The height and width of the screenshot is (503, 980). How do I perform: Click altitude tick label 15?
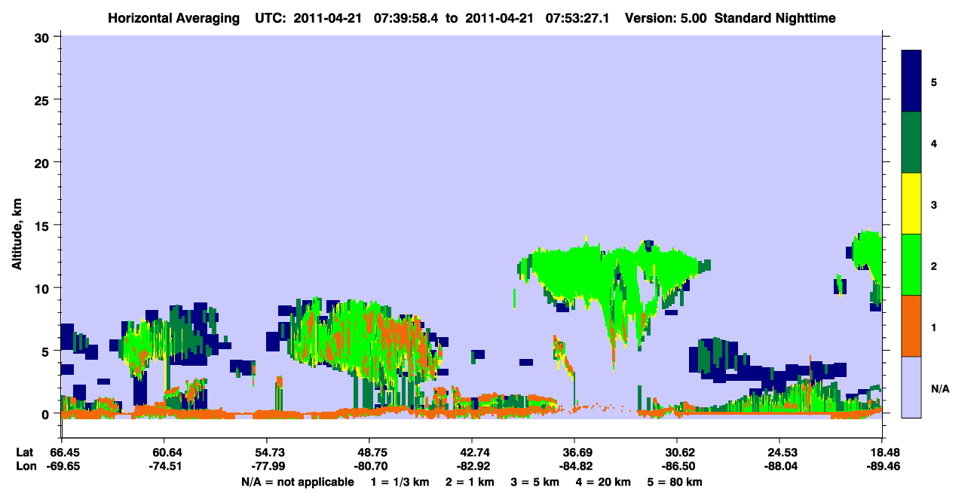tap(44, 225)
